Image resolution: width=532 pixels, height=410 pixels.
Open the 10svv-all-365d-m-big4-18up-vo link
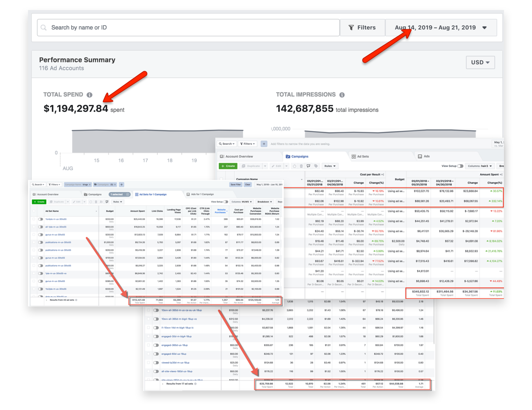click(x=179, y=319)
